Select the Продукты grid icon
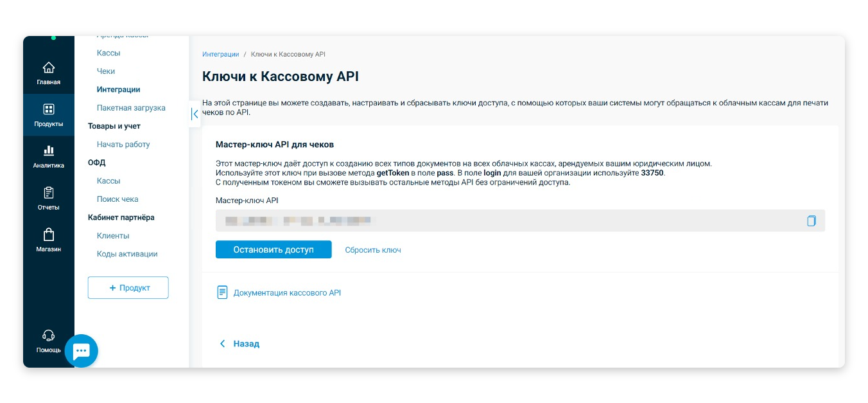Viewport: 868px width, 403px height. click(49, 109)
